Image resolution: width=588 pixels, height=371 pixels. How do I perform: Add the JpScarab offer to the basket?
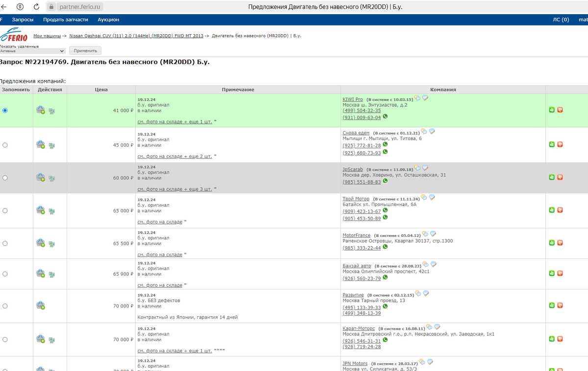[41, 178]
